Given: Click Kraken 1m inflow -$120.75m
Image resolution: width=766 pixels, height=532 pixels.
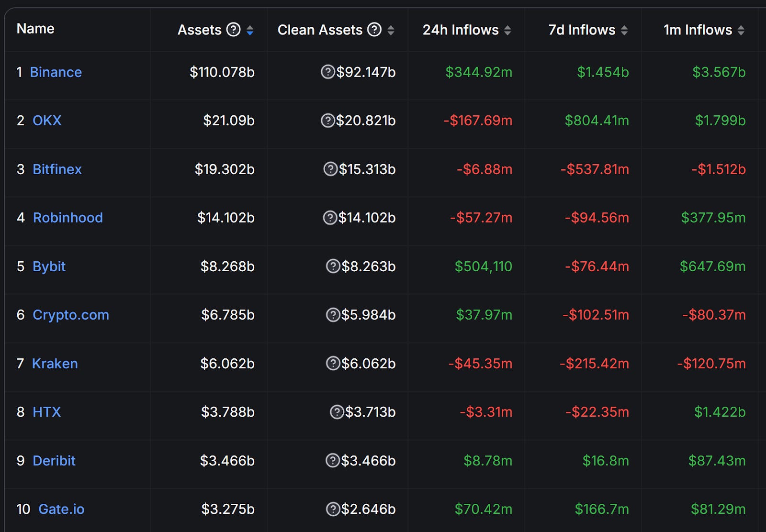Looking at the screenshot, I should click(x=711, y=364).
